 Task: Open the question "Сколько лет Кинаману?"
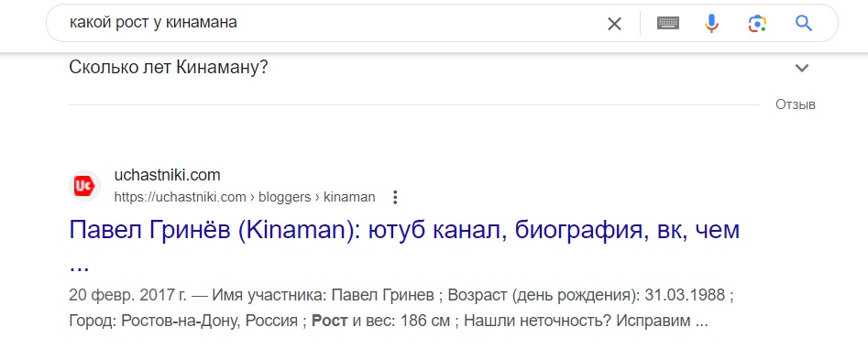tap(169, 68)
